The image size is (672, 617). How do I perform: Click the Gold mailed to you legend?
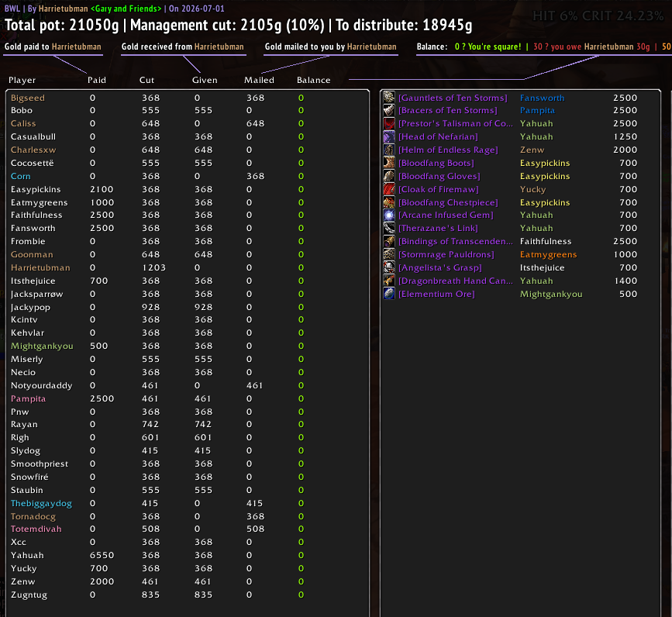(330, 47)
